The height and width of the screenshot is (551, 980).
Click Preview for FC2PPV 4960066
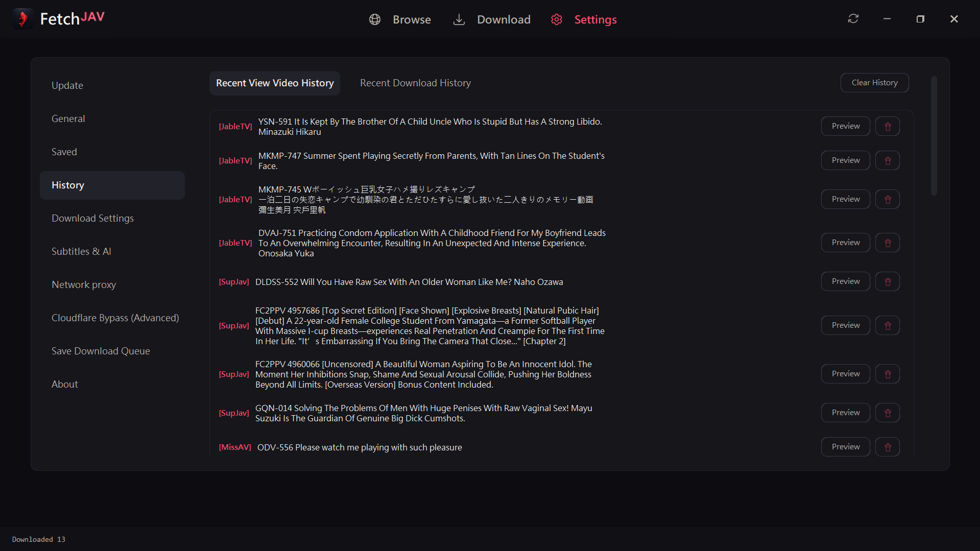[x=846, y=374]
